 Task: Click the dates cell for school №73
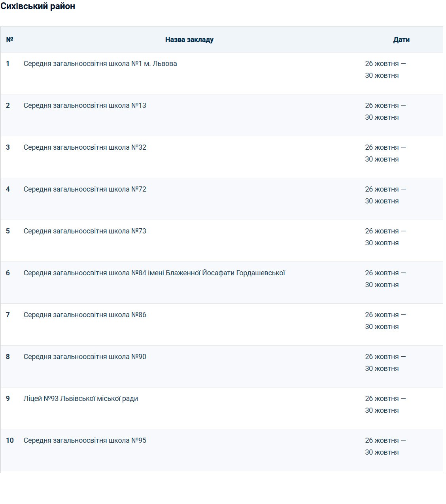point(386,237)
